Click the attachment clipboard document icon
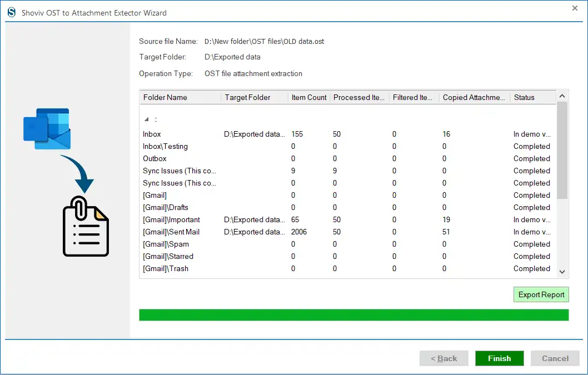 [x=86, y=226]
